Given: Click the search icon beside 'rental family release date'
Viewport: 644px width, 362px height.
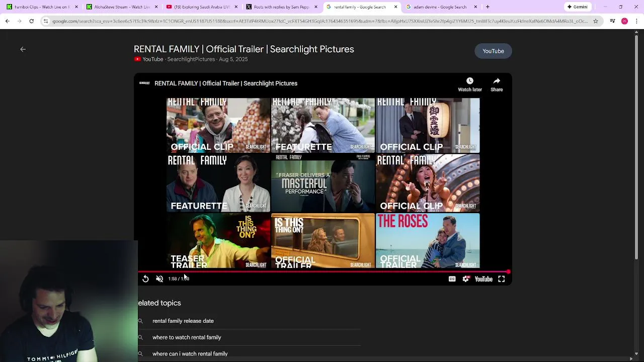Looking at the screenshot, I should click(x=140, y=321).
